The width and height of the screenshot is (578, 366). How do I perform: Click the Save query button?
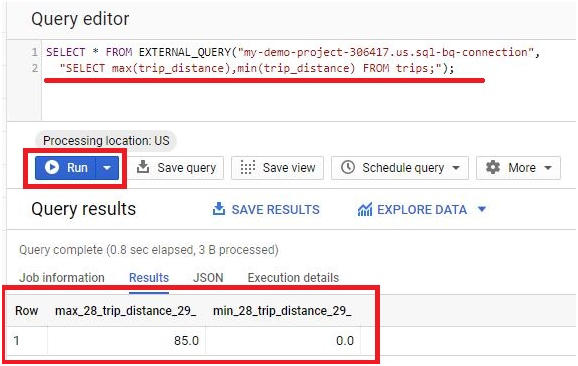[x=176, y=168]
